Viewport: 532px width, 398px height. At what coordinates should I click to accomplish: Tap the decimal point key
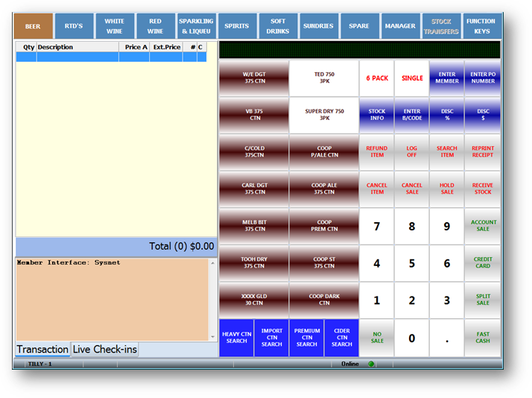tap(447, 338)
